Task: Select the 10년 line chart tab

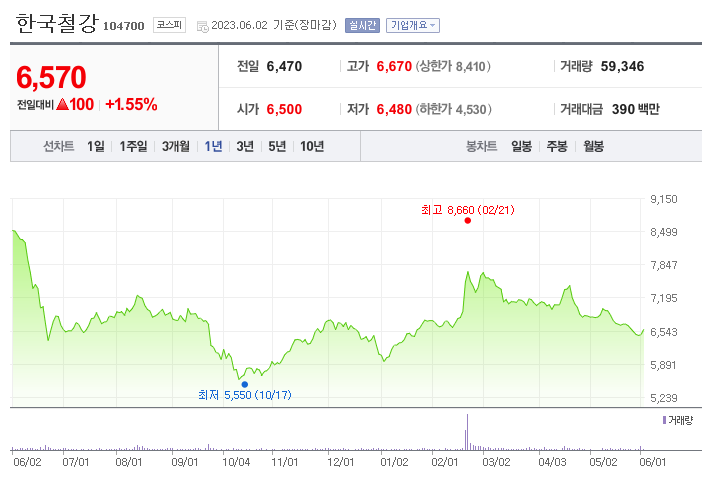Action: click(312, 146)
